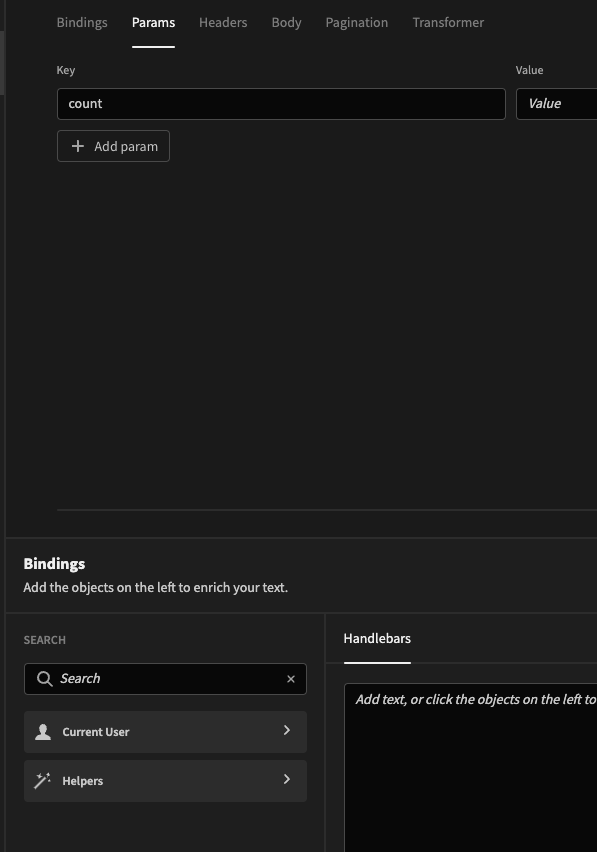This screenshot has width=597, height=852.
Task: Click the Helpers magic wand icon
Action: click(x=42, y=780)
